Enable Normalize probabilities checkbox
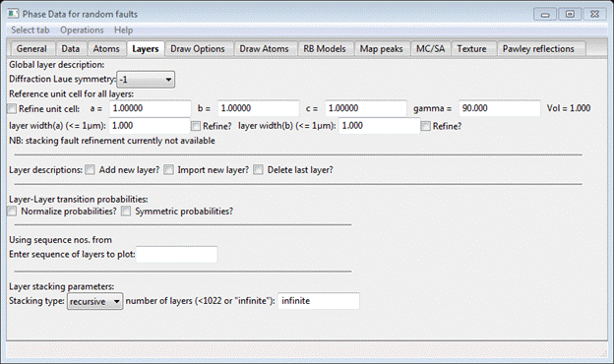Viewport: 614px width, 364px height. point(12,212)
